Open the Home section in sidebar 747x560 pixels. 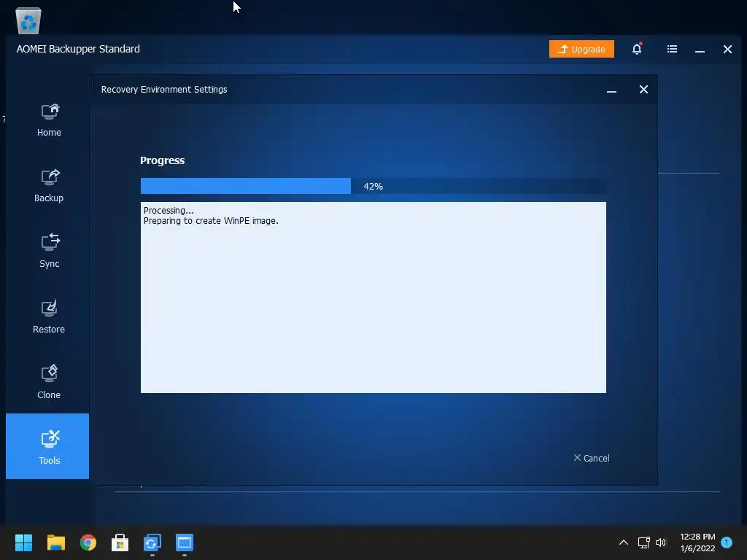49,120
